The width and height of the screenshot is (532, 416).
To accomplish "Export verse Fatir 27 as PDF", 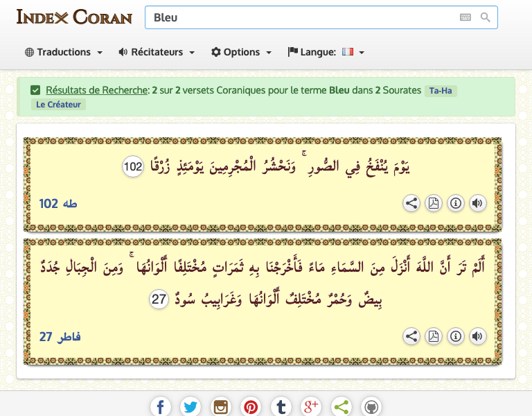I will coord(434,336).
